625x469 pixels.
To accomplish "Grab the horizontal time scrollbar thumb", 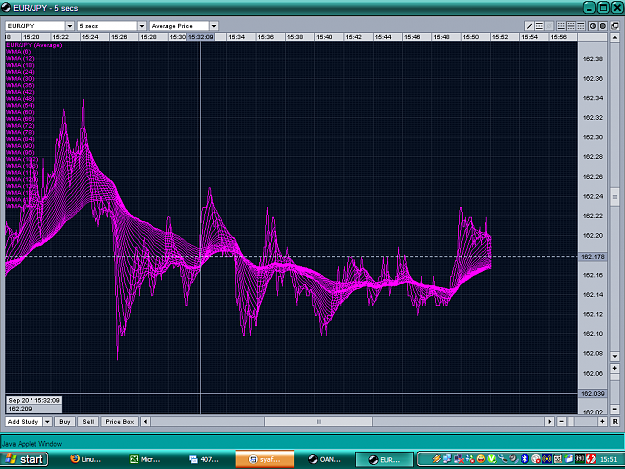I will click(318, 422).
